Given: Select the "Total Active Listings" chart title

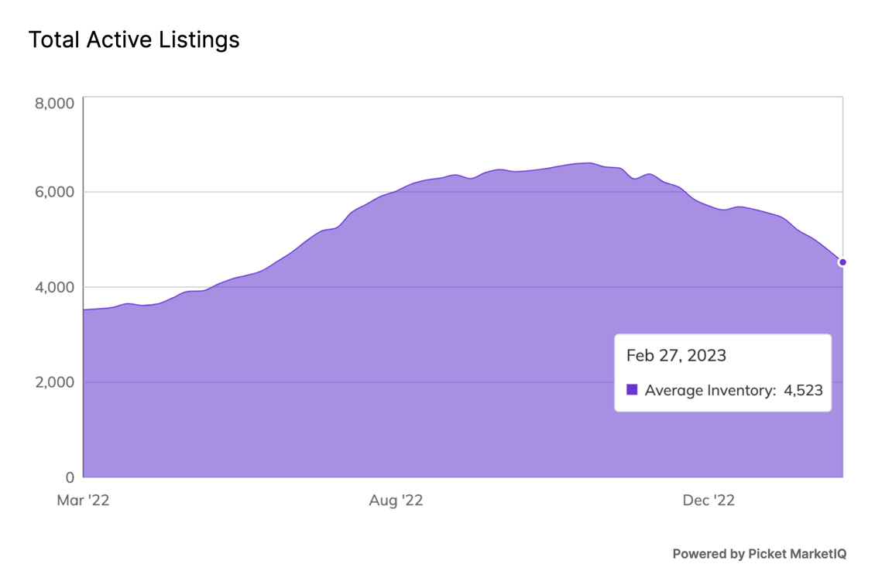Looking at the screenshot, I should tap(134, 39).
